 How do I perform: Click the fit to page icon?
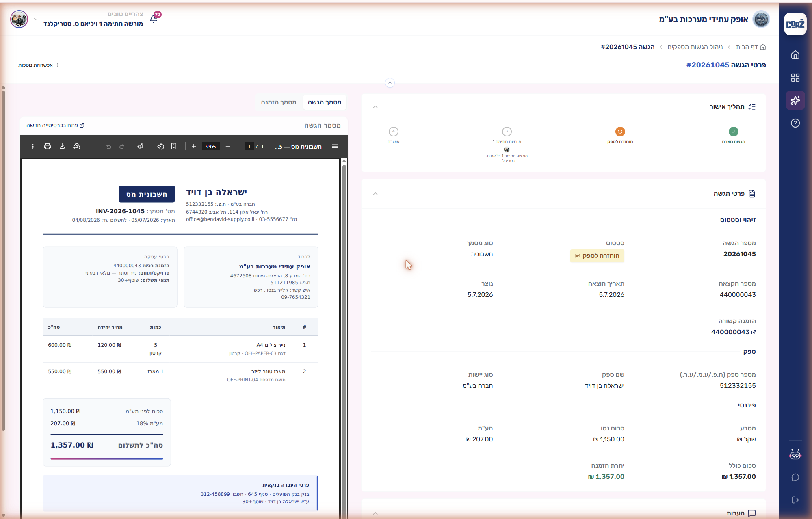click(174, 146)
